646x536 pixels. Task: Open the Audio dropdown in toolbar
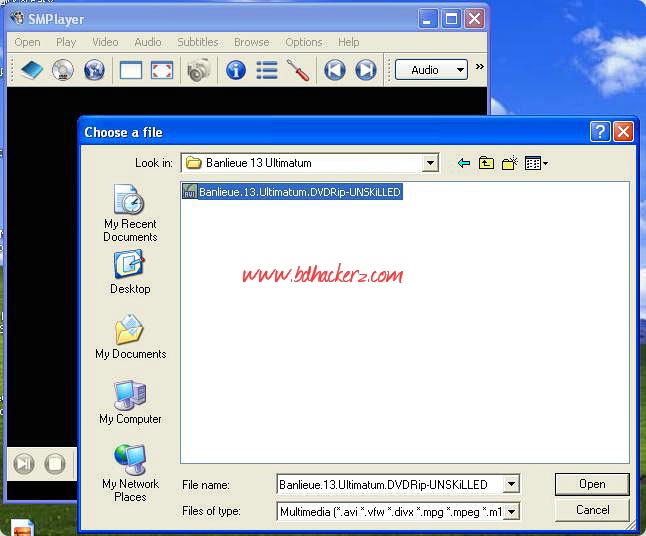pos(431,70)
